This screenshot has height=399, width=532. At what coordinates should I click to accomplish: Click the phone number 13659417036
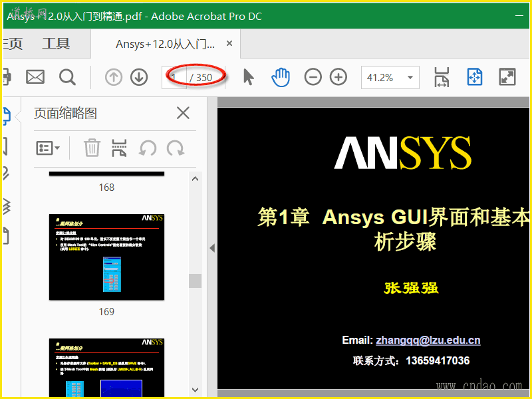pyautogui.click(x=438, y=360)
